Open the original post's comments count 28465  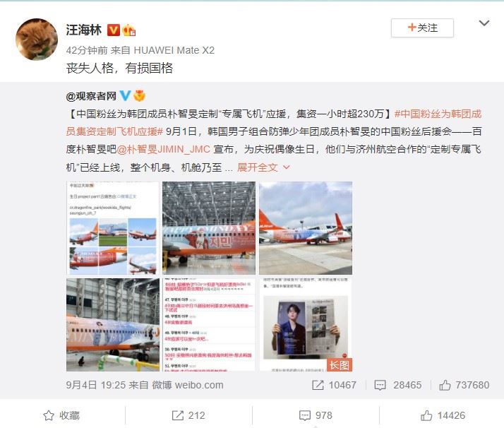click(x=398, y=385)
